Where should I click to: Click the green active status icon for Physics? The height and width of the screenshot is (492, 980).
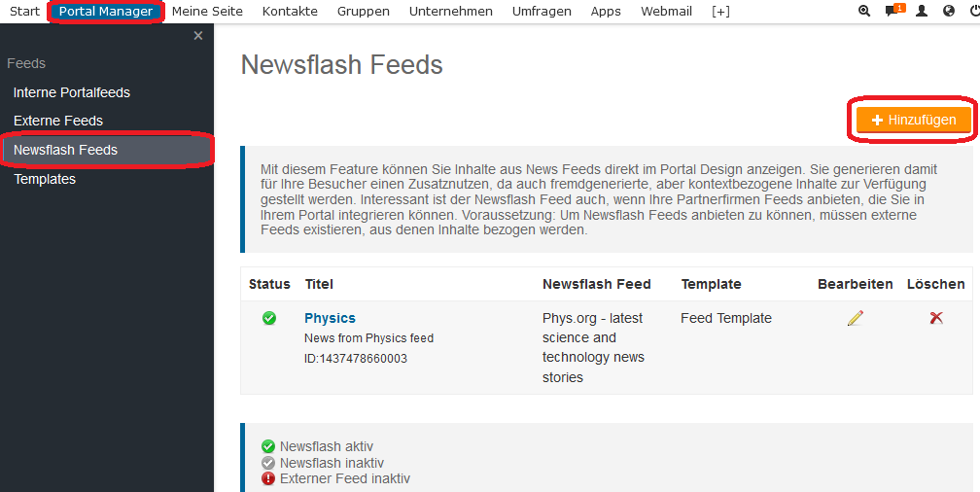269,318
